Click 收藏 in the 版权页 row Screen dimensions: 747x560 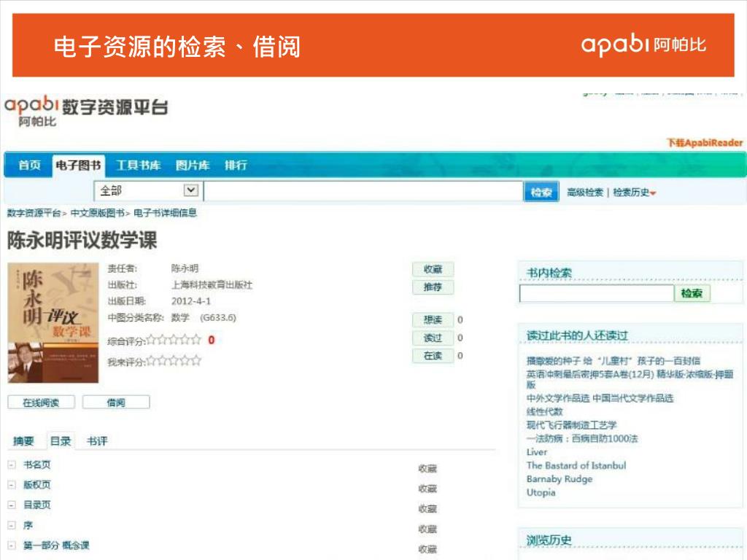[x=427, y=489]
